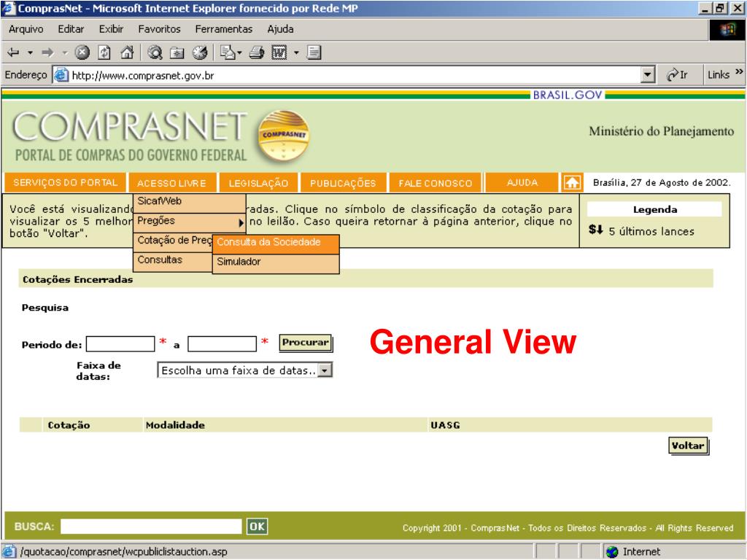The image size is (747, 560).
Task: Click the period end date field
Action: pyautogui.click(x=222, y=344)
